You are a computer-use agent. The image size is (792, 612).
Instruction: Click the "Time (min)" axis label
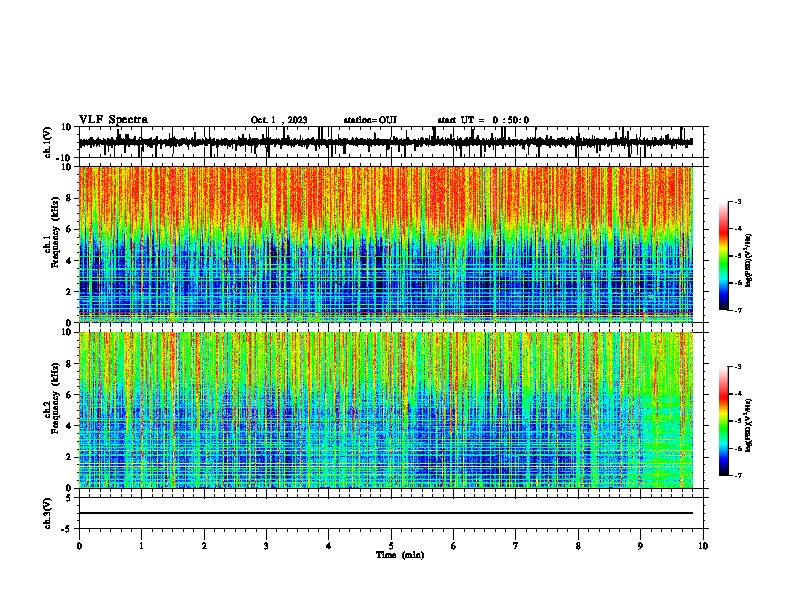pyautogui.click(x=400, y=555)
